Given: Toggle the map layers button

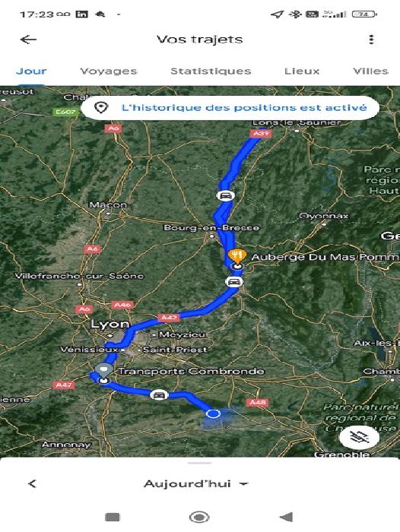Looking at the screenshot, I should click(359, 437).
